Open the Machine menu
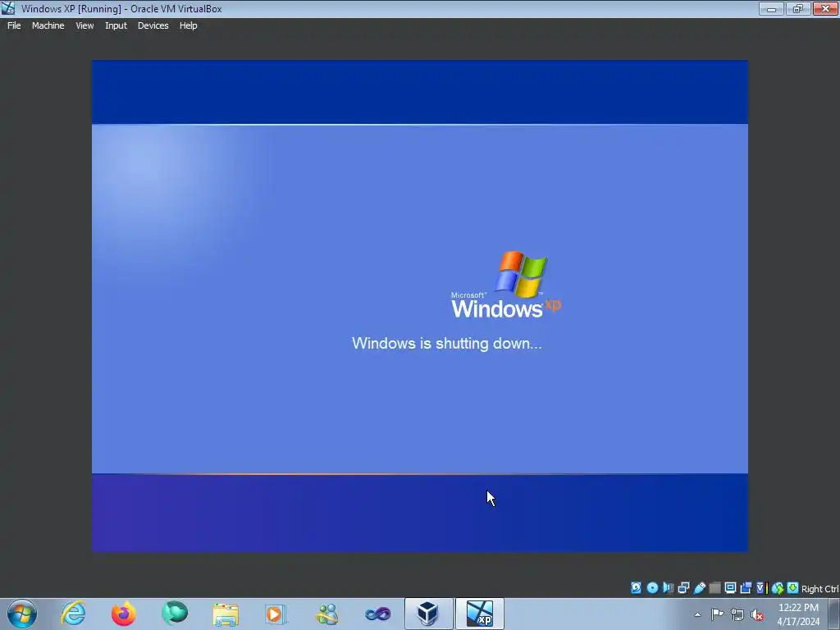 [48, 25]
